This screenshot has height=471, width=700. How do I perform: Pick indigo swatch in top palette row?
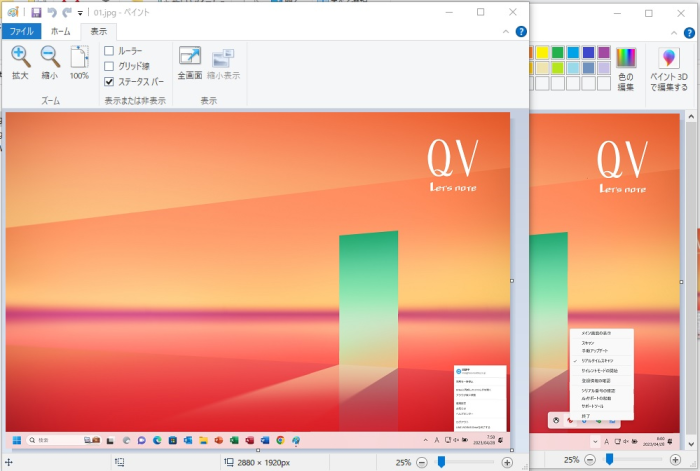pyautogui.click(x=588, y=53)
